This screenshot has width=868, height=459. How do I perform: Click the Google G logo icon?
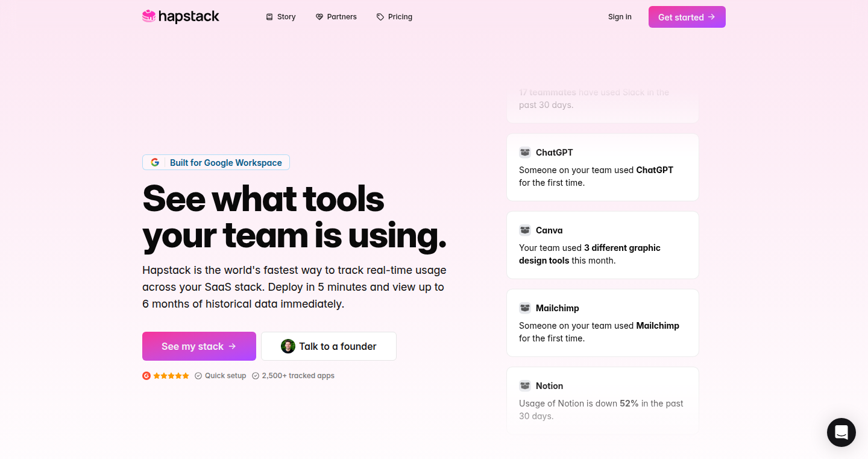(155, 162)
